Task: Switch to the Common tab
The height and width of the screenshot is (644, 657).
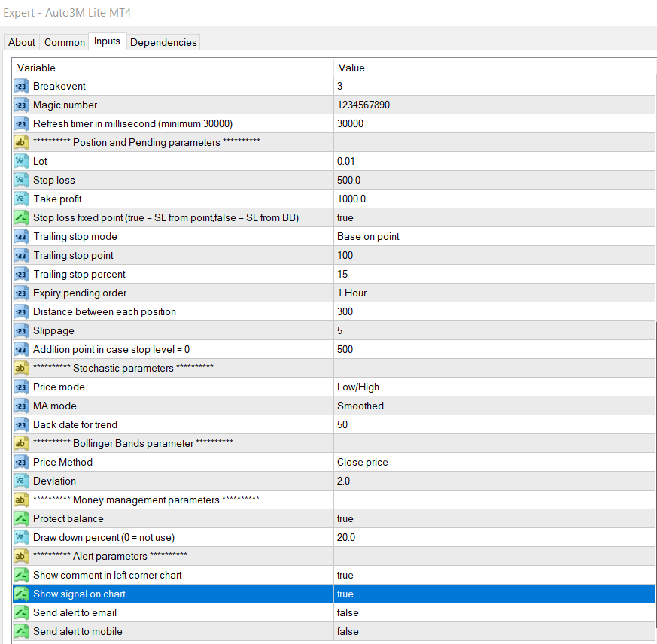Action: [x=65, y=42]
